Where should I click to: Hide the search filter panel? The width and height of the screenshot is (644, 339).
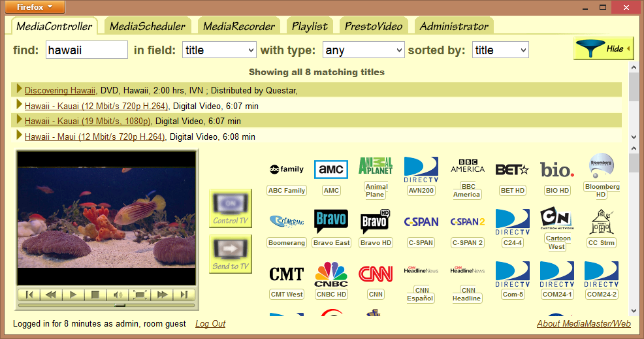tap(604, 48)
